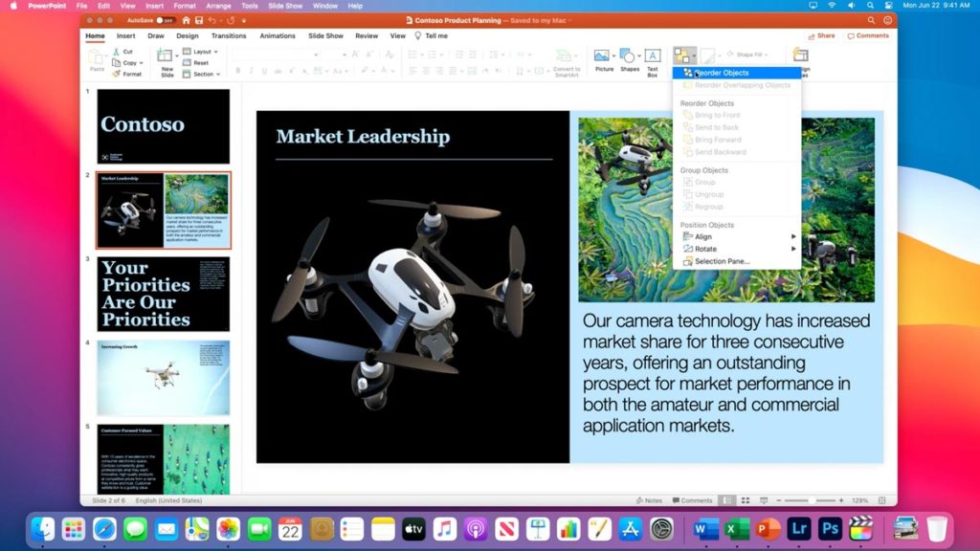Click English (United States) language indicator
The width and height of the screenshot is (980, 551).
point(168,500)
